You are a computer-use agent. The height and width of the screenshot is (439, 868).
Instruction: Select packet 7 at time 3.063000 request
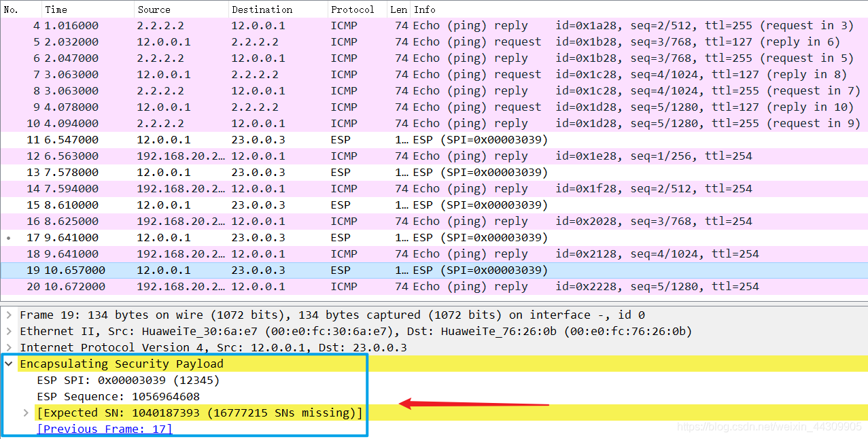434,75
